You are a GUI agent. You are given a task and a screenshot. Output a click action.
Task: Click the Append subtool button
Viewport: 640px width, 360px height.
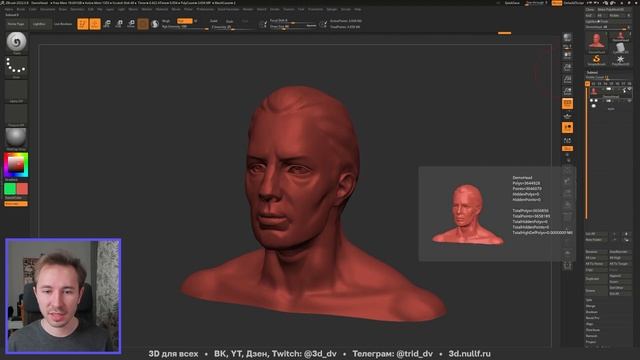coord(620,276)
